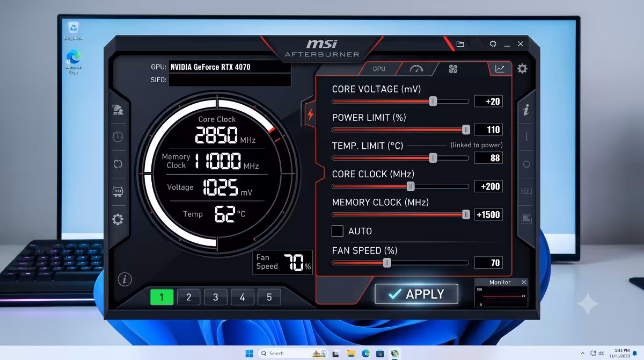Open the Windows Start menu
The image size is (644, 360).
tap(250, 353)
